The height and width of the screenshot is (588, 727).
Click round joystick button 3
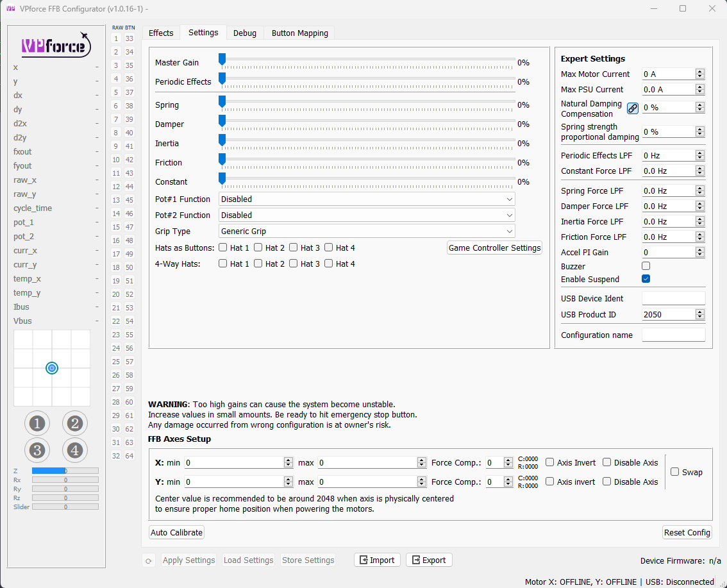pos(37,449)
